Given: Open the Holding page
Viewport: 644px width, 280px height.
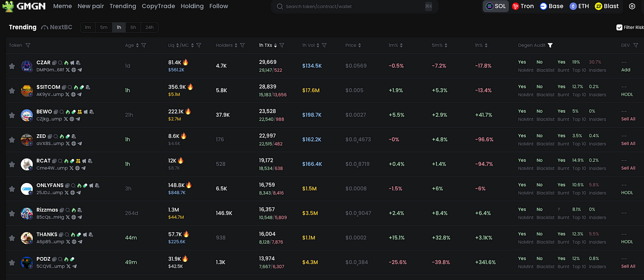Looking at the screenshot, I should pos(192,6).
